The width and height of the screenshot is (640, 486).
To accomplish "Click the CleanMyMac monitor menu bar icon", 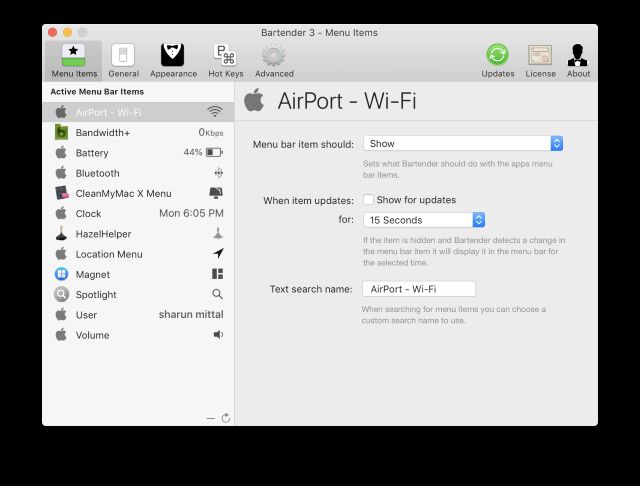I will pos(216,193).
